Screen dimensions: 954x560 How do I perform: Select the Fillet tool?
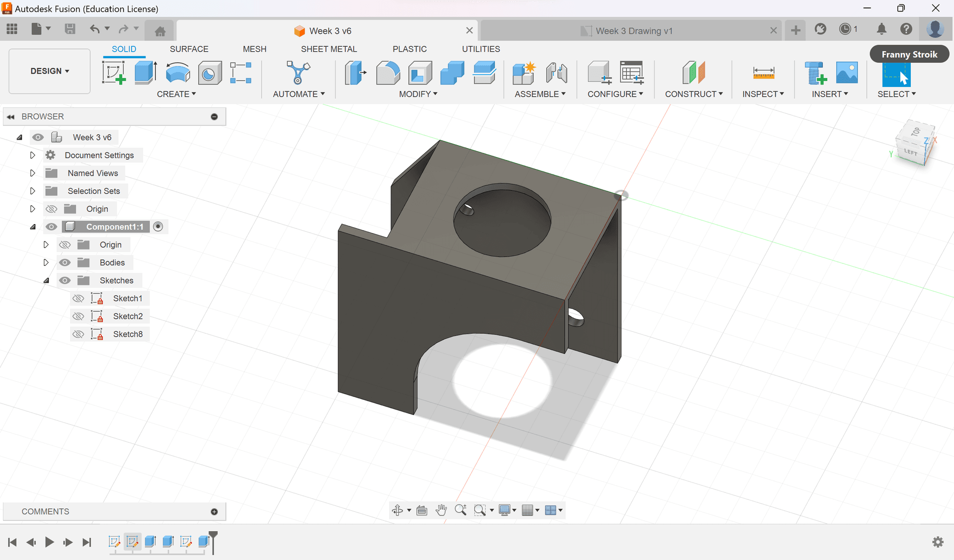(388, 73)
